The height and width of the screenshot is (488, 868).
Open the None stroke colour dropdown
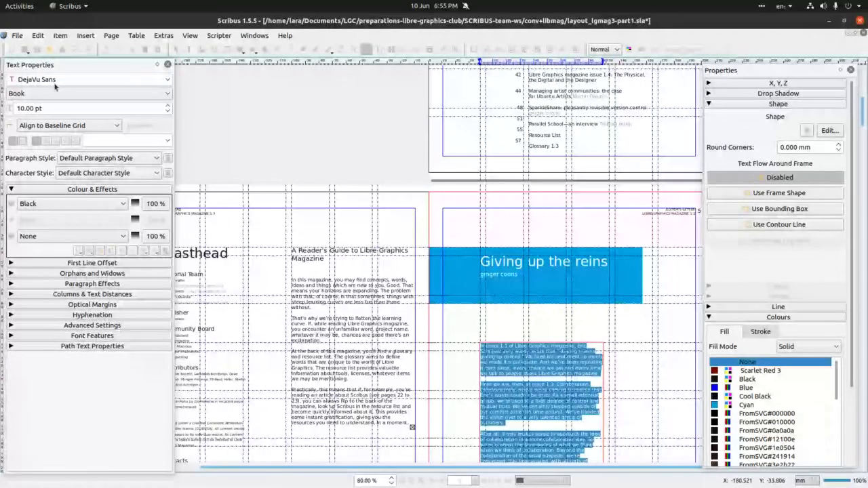click(x=72, y=236)
